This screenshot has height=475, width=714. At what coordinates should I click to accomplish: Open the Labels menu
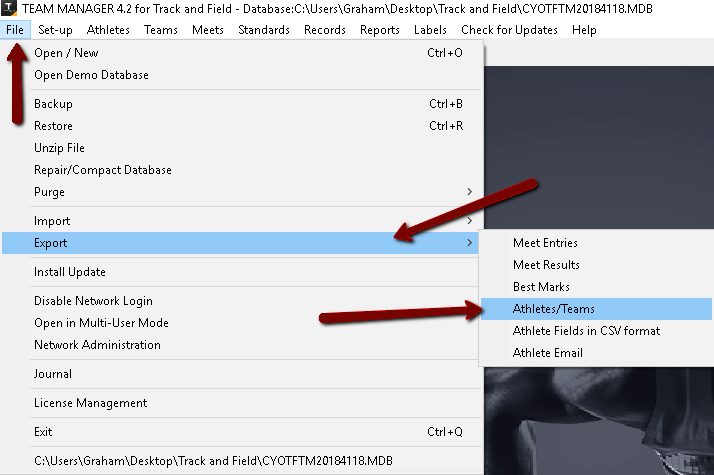pyautogui.click(x=430, y=30)
